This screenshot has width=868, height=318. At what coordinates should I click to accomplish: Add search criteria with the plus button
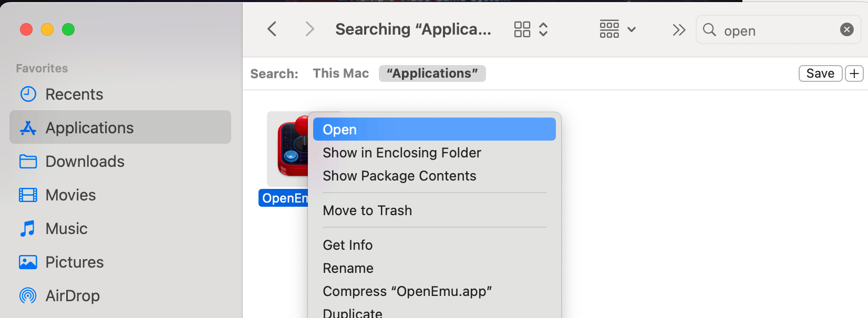854,73
